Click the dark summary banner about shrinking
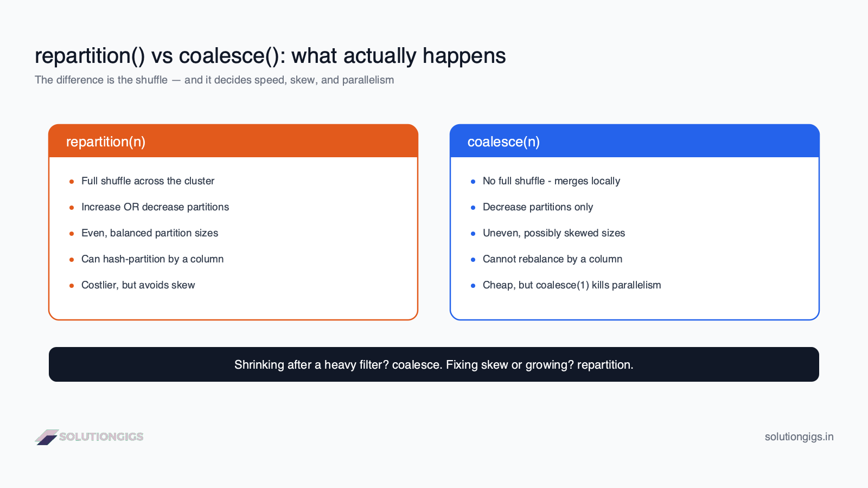 434,364
